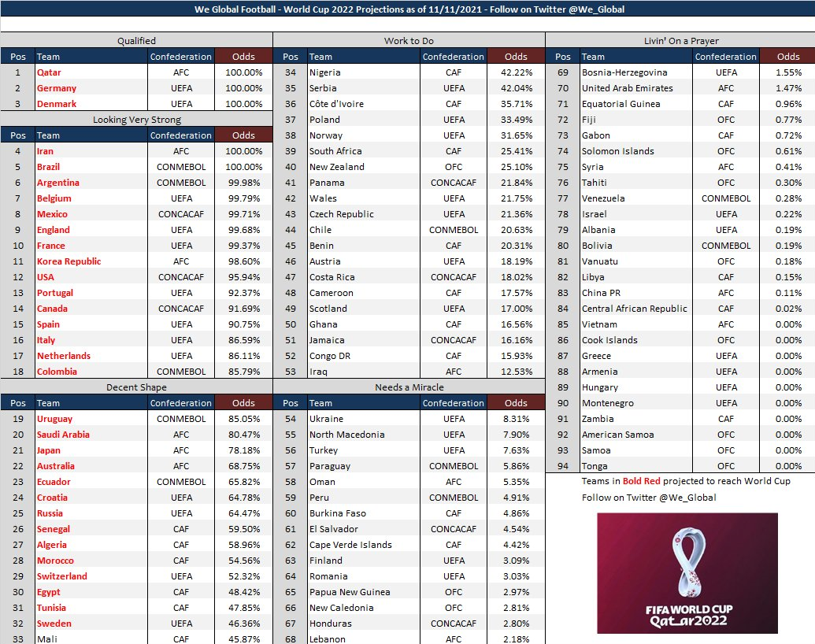Select Nigeria's 42.22% odds cell

click(517, 72)
